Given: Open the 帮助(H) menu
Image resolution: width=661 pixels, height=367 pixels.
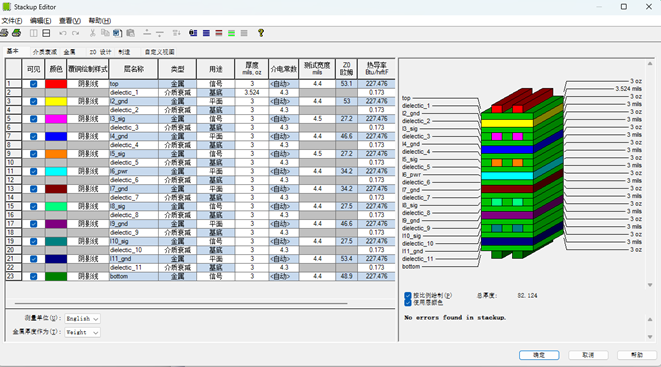Looking at the screenshot, I should tap(99, 21).
